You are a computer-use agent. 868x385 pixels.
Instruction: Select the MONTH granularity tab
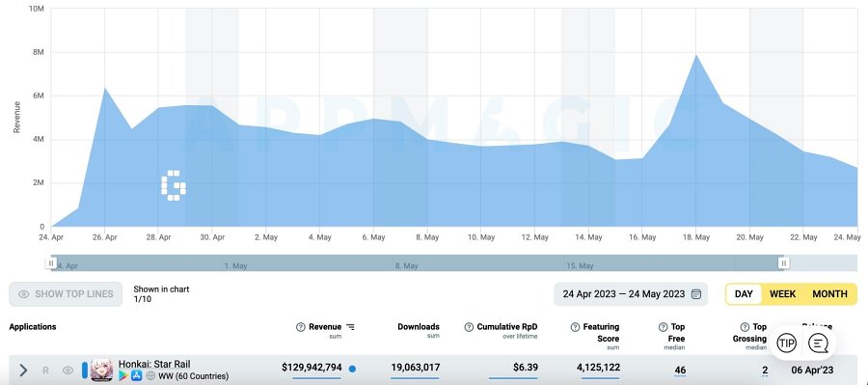[x=829, y=294]
